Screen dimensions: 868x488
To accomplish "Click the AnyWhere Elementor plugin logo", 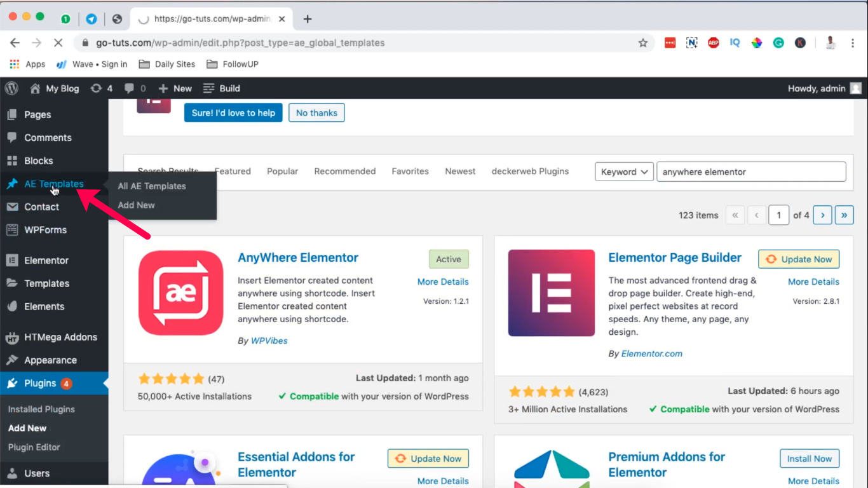I will [x=181, y=292].
